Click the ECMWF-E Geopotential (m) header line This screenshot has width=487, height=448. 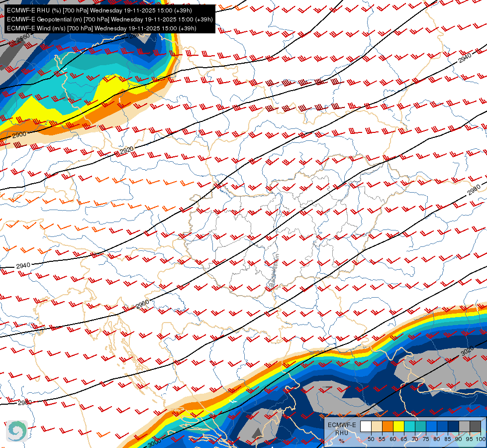point(109,19)
